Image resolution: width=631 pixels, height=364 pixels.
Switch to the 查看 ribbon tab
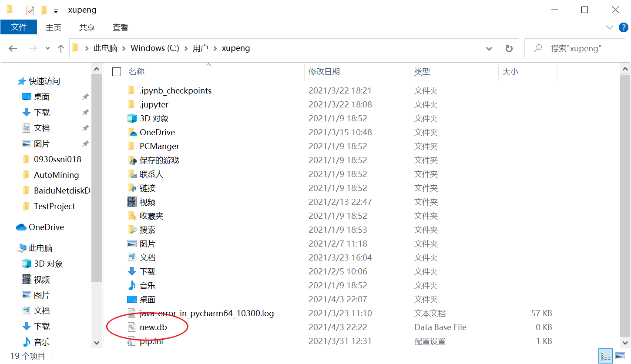tap(120, 27)
